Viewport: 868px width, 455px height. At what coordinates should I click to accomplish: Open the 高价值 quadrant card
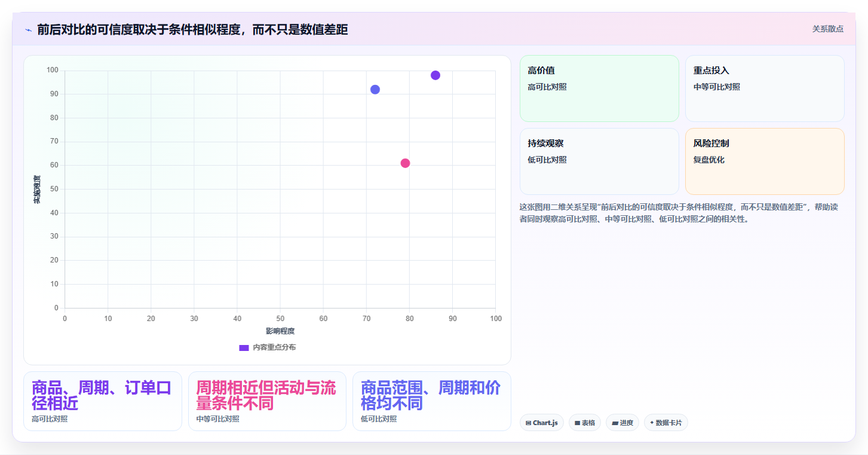599,88
